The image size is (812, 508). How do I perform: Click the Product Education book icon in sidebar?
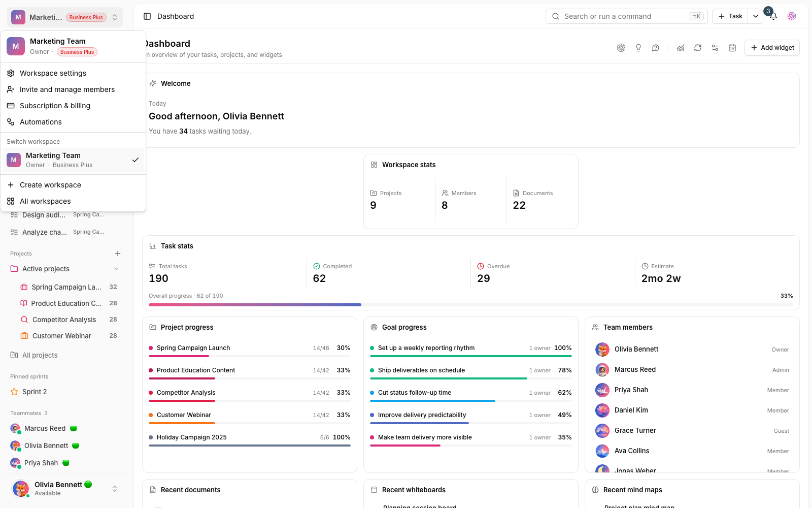coord(24,303)
